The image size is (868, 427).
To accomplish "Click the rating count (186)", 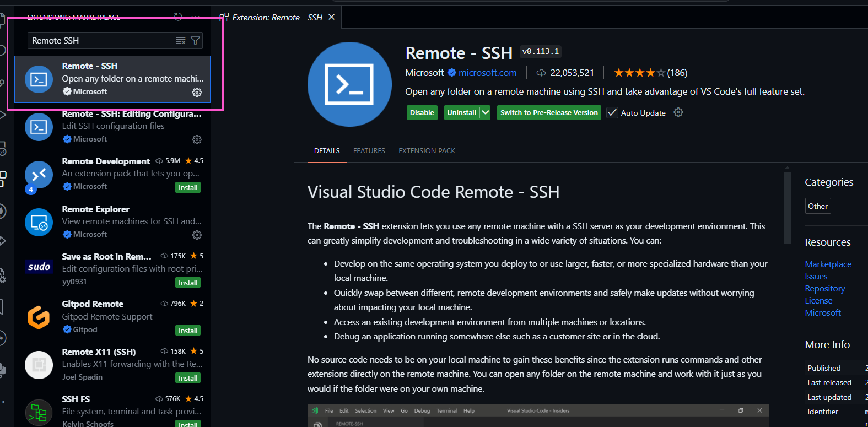I will (677, 73).
